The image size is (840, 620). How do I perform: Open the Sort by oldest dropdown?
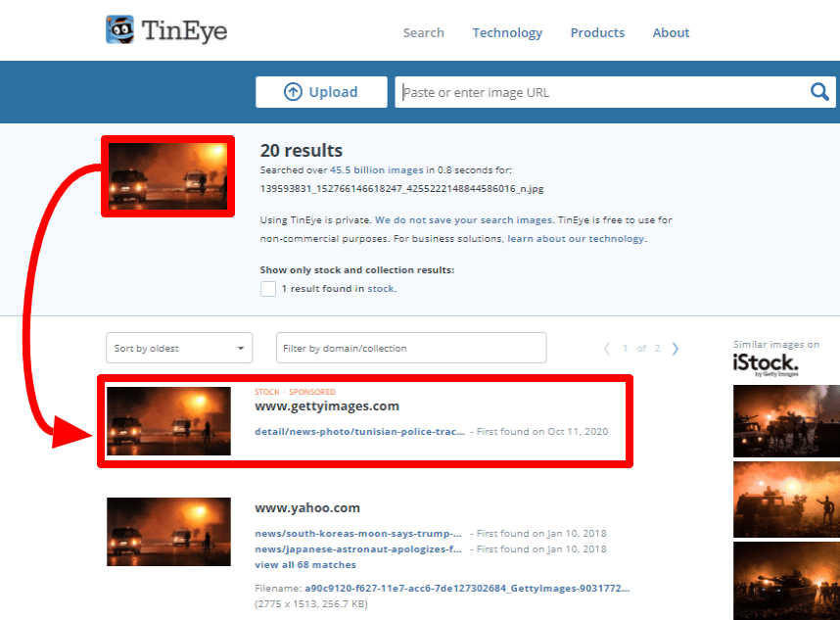tap(179, 349)
